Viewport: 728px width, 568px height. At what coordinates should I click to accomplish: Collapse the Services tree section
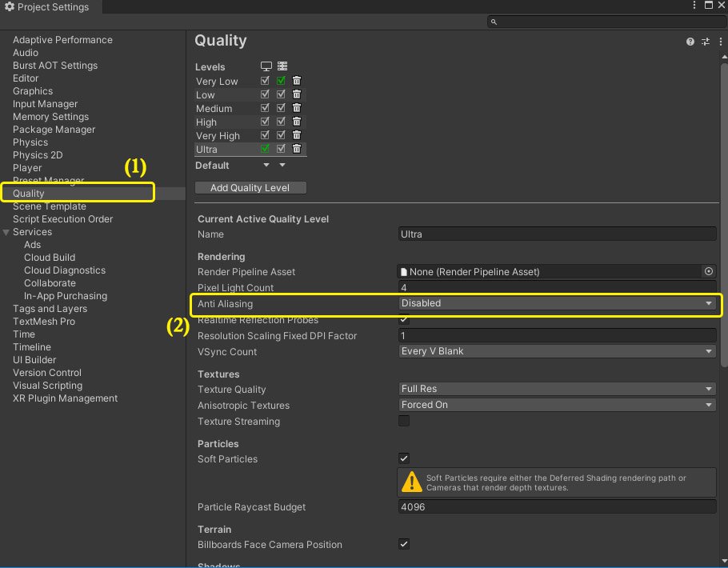(7, 232)
